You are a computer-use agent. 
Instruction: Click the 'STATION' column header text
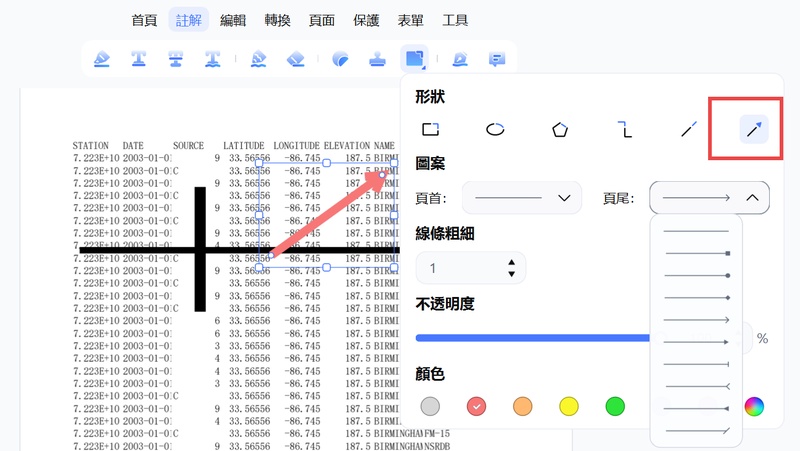[x=90, y=145]
